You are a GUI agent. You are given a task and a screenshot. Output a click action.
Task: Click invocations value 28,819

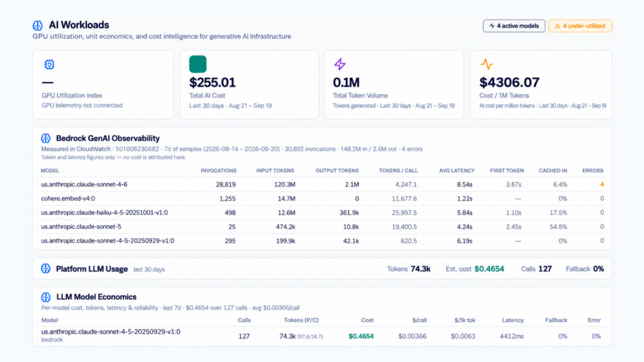pyautogui.click(x=226, y=185)
